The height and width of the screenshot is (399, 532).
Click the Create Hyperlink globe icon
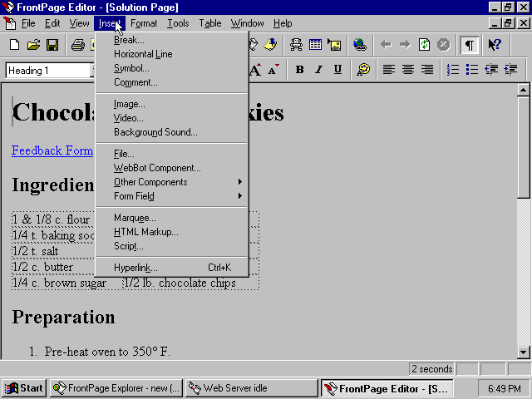pos(359,45)
